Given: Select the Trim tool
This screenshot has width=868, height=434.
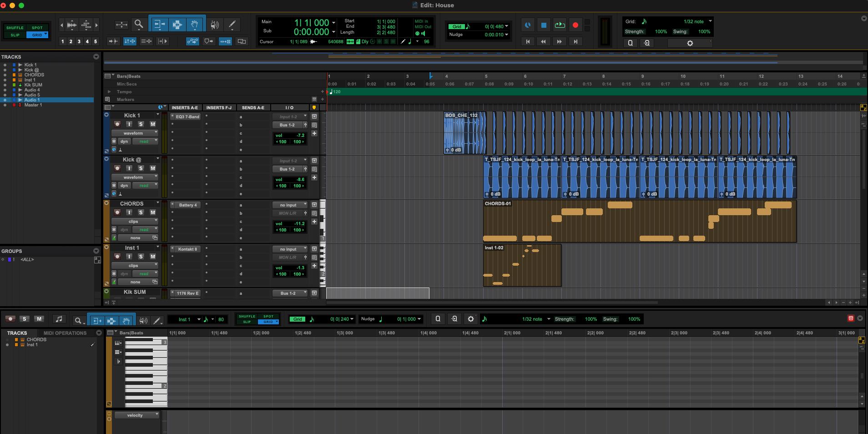Looking at the screenshot, I should [160, 24].
